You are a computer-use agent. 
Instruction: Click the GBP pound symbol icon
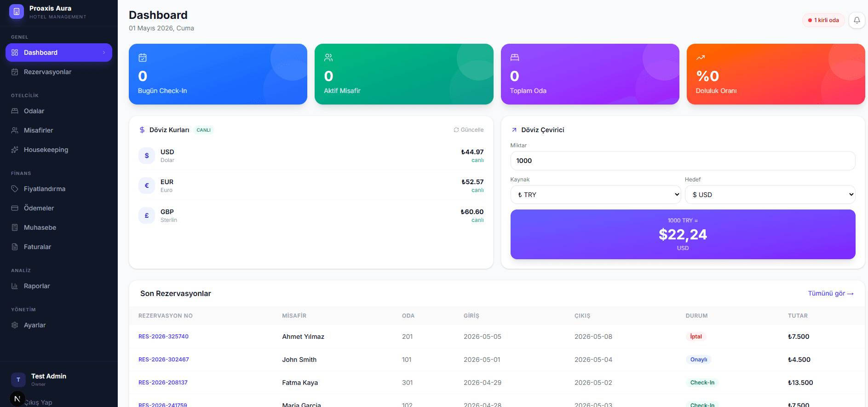click(147, 215)
